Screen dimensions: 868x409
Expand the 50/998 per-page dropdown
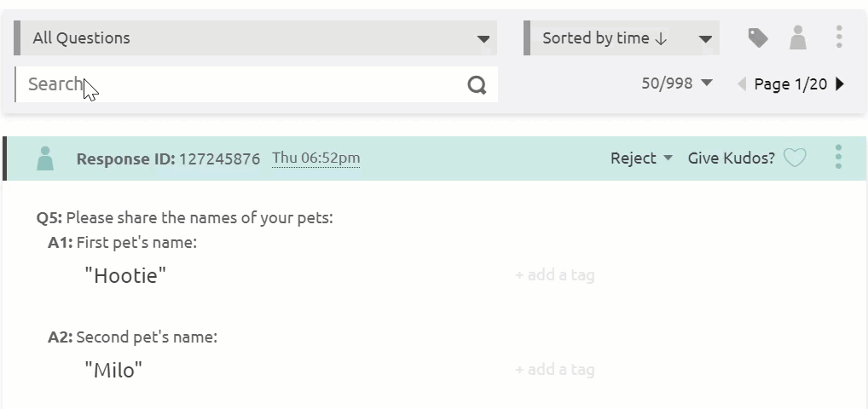point(677,83)
